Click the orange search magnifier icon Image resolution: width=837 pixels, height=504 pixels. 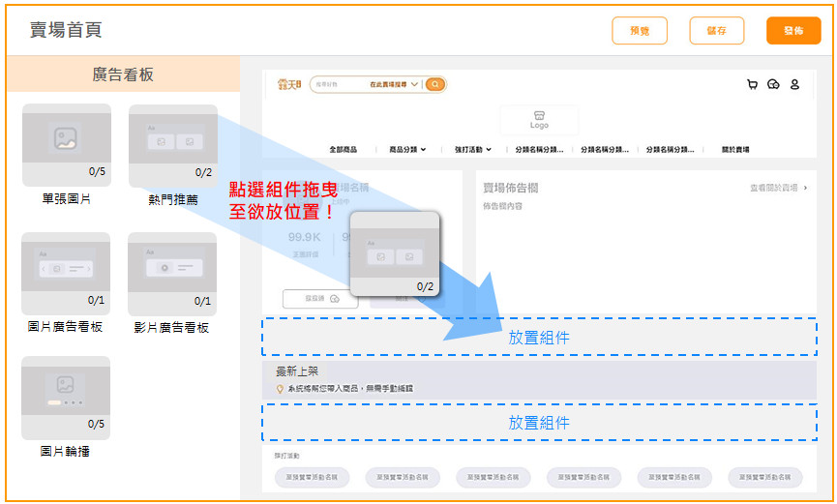(435, 85)
